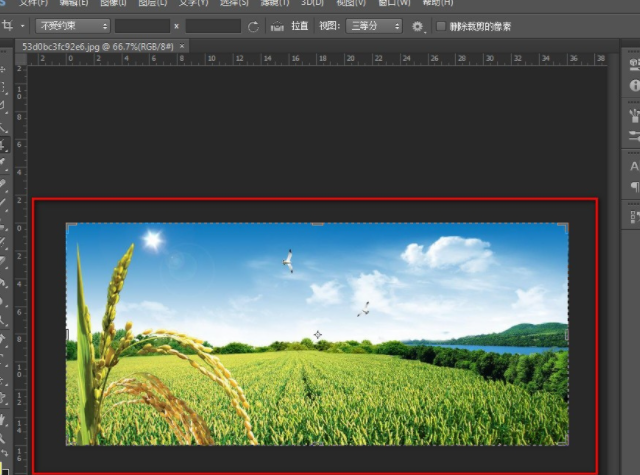The image size is (640, 475).
Task: Close the 53d0bc3fc92e6.jpg document tab
Action: [x=182, y=46]
